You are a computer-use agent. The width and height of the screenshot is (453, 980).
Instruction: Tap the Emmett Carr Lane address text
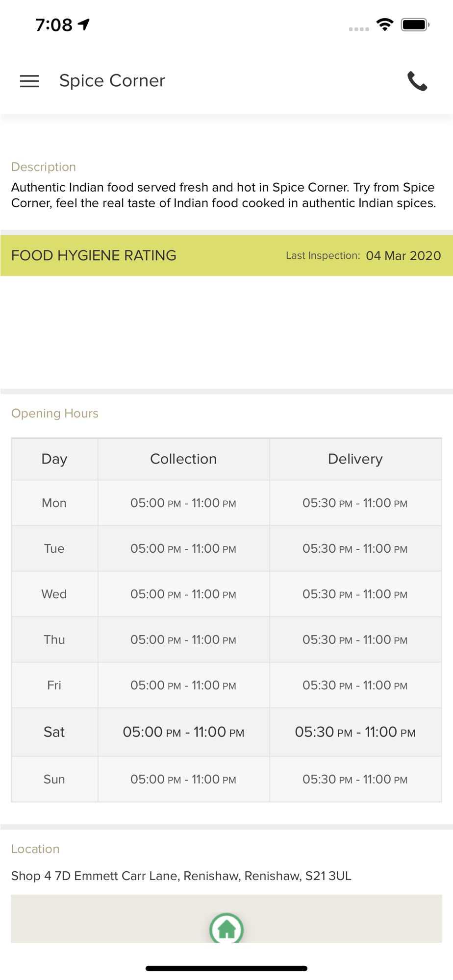[x=181, y=876]
